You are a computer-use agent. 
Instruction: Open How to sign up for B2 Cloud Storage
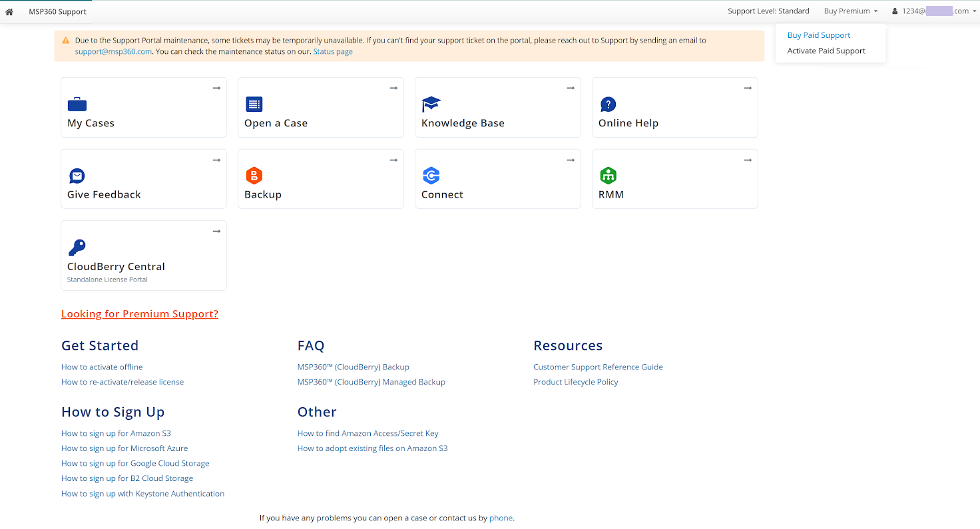point(127,478)
